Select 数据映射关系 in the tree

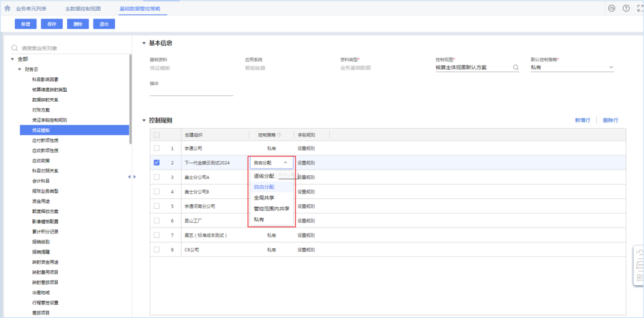pyautogui.click(x=45, y=99)
